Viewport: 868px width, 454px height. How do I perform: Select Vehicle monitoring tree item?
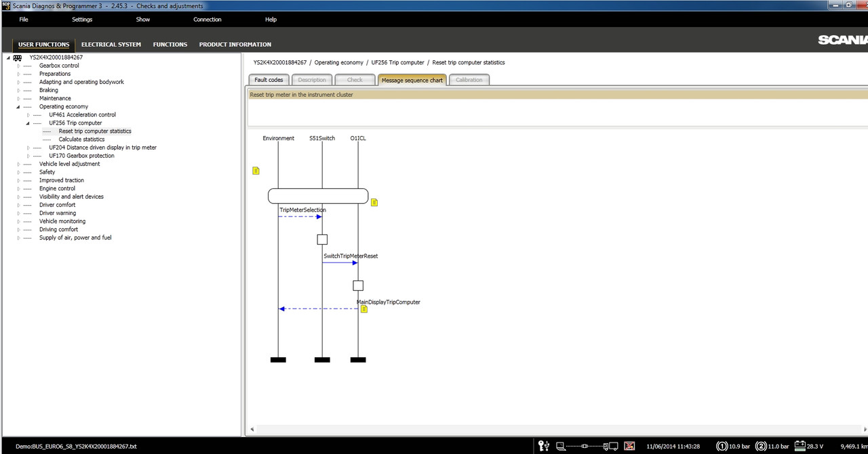(x=62, y=221)
